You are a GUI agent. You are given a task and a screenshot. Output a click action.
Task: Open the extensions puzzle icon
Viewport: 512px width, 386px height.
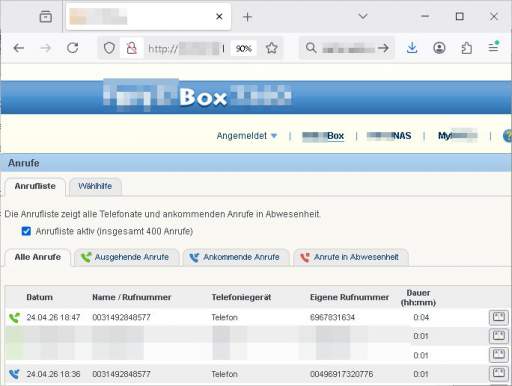466,48
